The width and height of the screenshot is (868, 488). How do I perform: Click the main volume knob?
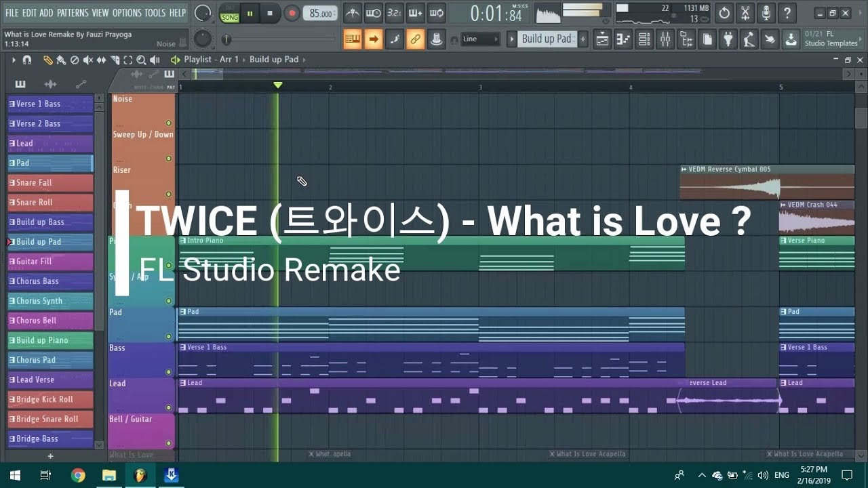202,13
